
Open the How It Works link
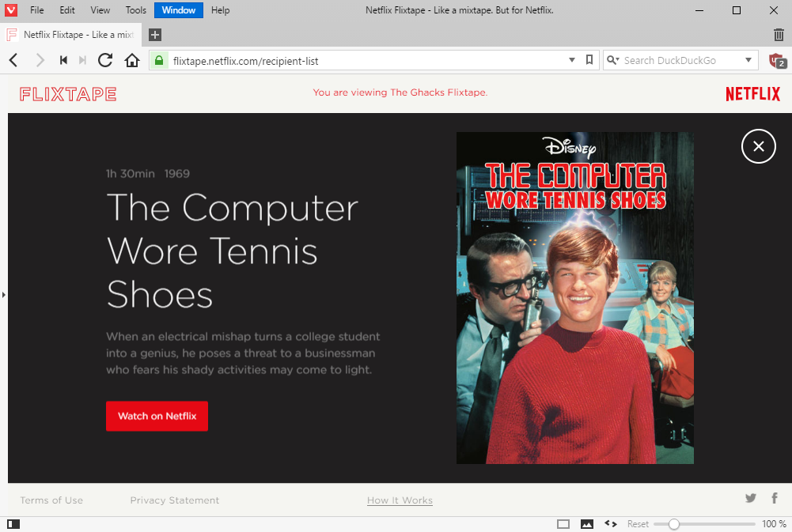click(400, 500)
